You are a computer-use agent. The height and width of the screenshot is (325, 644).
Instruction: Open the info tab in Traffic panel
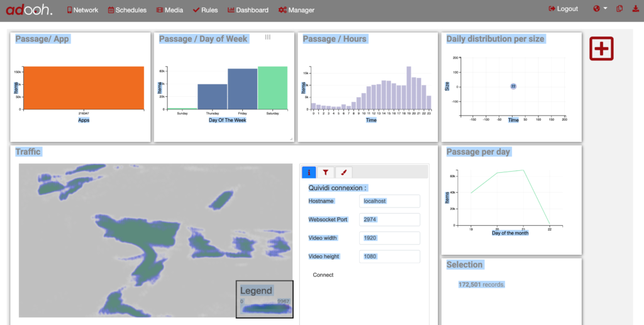[x=309, y=172]
